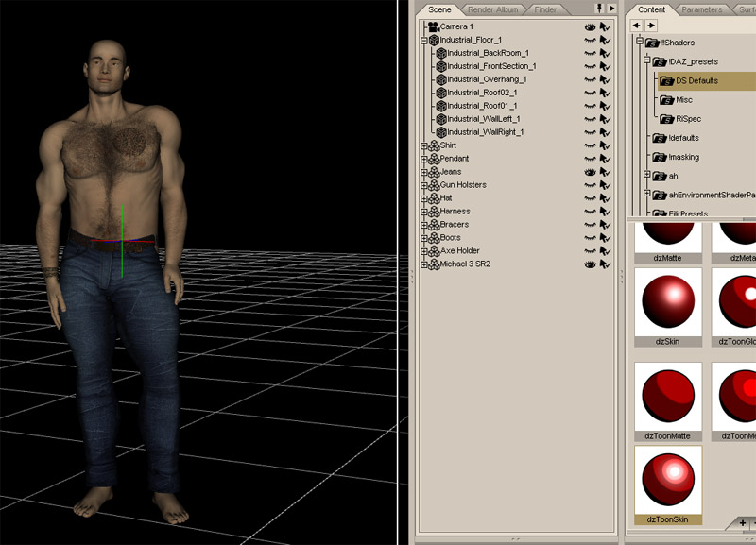The image size is (756, 545).
Task: Click the !masking folder icon
Action: click(x=660, y=157)
